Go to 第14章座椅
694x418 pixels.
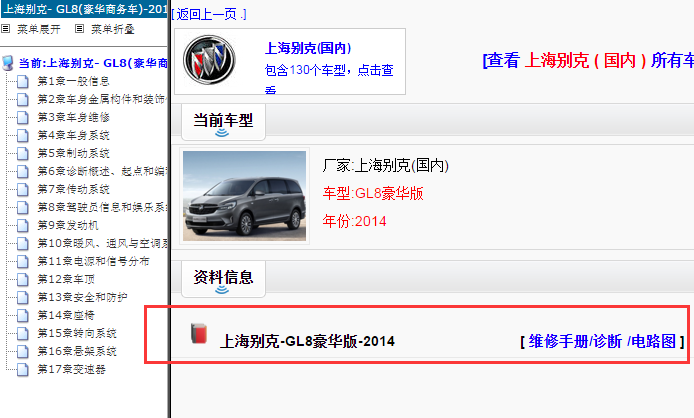pyautogui.click(x=66, y=315)
